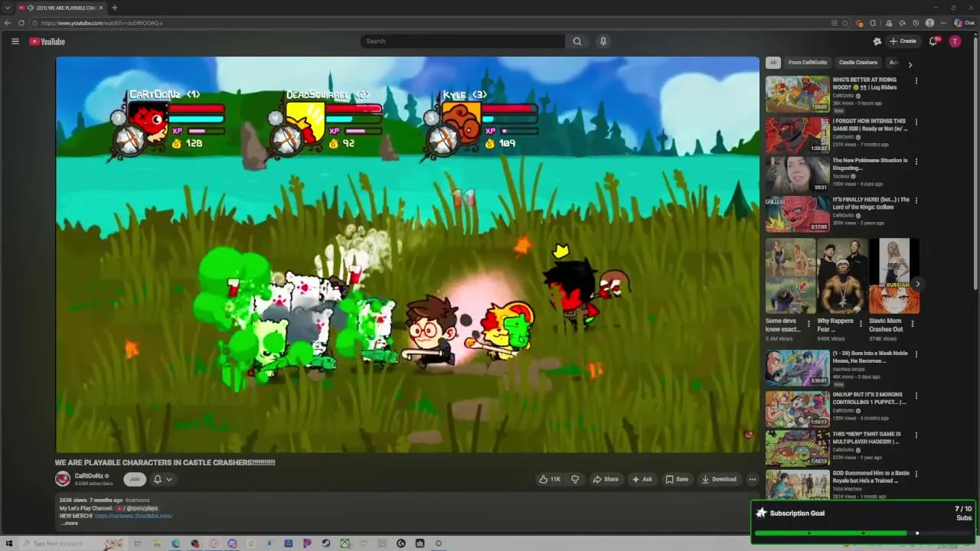980x551 pixels.
Task: Open the tab search chevron
Action: (7, 8)
